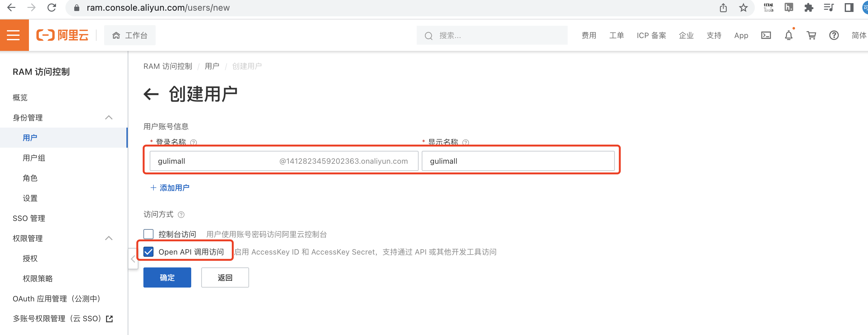Viewport: 868px width, 335px height.
Task: Click the external link icon beside 多账号权限管理
Action: coord(109,319)
